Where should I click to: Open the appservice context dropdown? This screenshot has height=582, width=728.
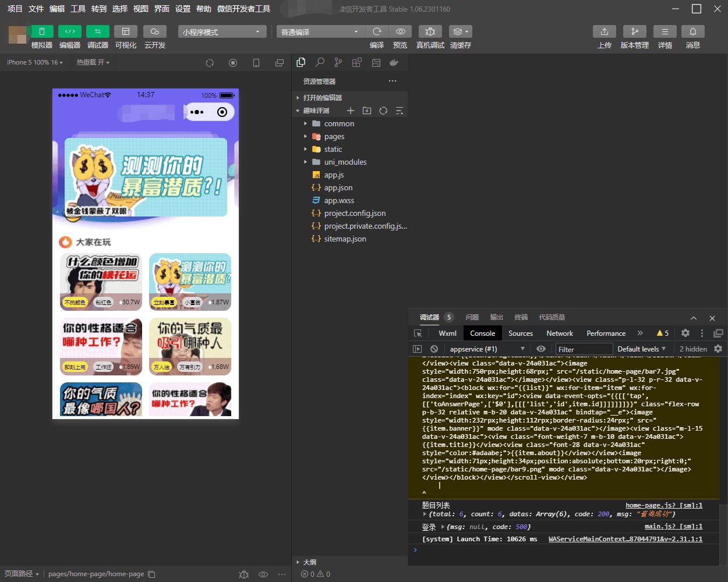click(x=486, y=349)
